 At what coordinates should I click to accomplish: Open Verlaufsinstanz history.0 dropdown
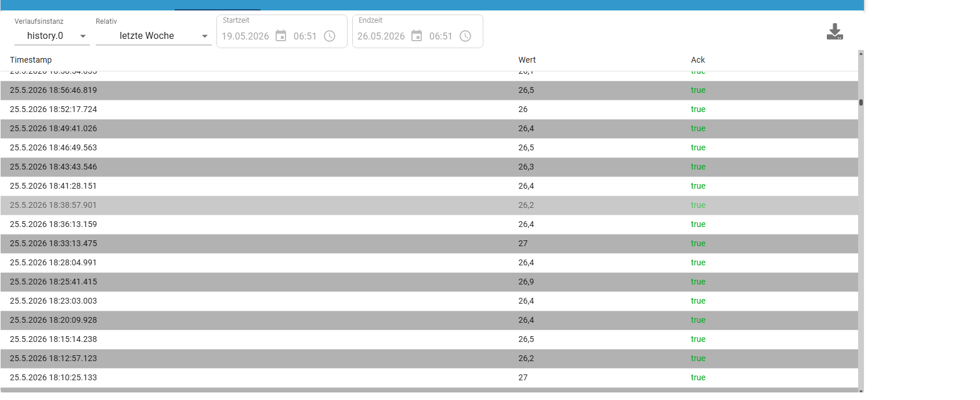coord(52,36)
